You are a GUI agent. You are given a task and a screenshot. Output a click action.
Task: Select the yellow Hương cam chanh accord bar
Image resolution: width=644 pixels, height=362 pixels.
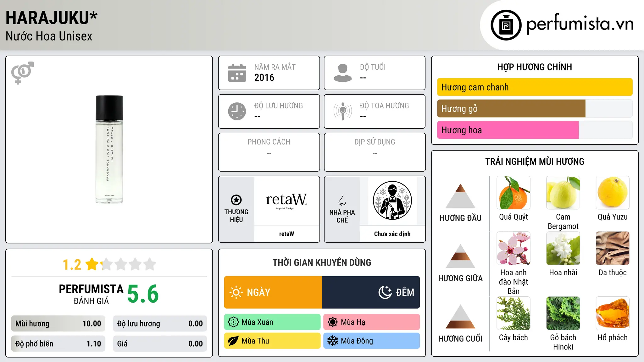[535, 87]
